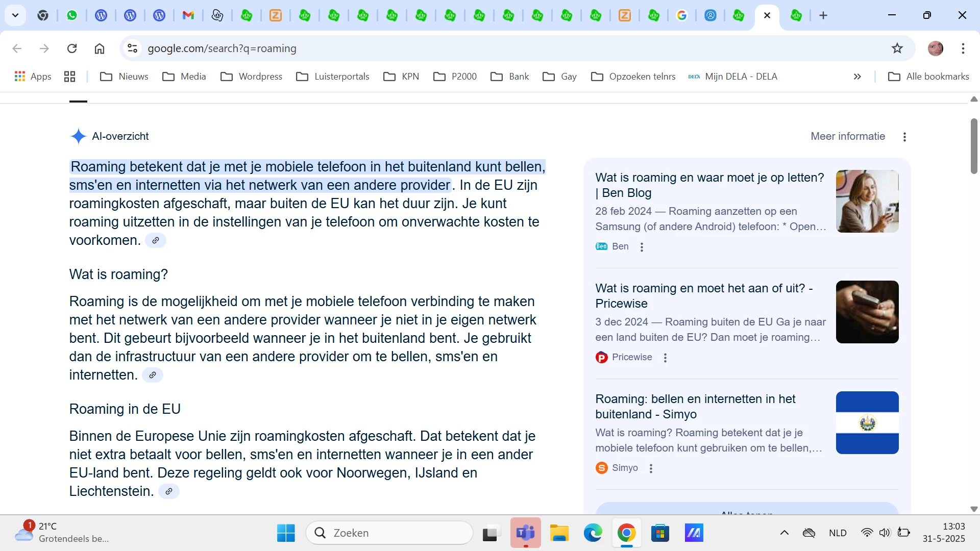
Task: Expand hidden bookmarks with double chevron
Action: (857, 77)
